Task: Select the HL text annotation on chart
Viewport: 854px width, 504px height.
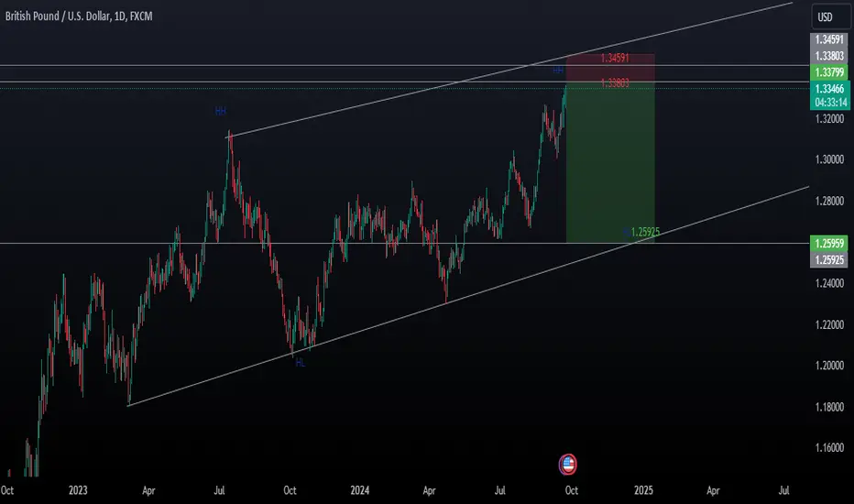Action: click(301, 363)
